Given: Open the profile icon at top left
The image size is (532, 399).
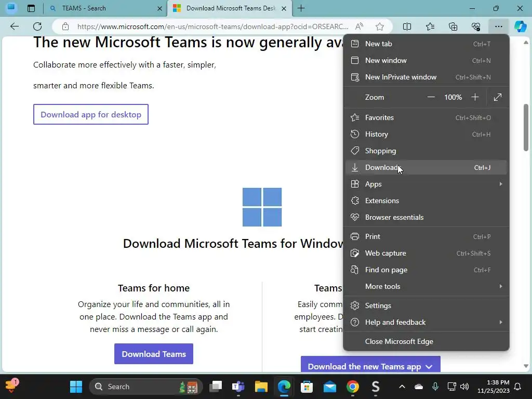Looking at the screenshot, I should click(11, 7).
